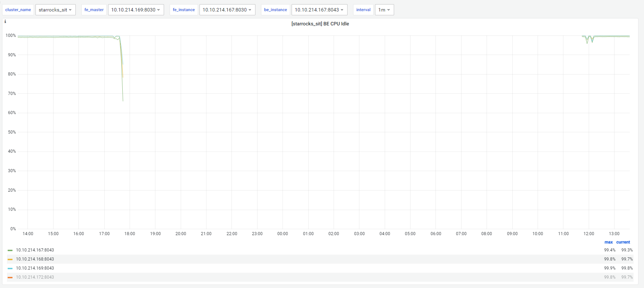
Task: Click the CPU dip near 12:00 on graph
Action: (x=587, y=41)
